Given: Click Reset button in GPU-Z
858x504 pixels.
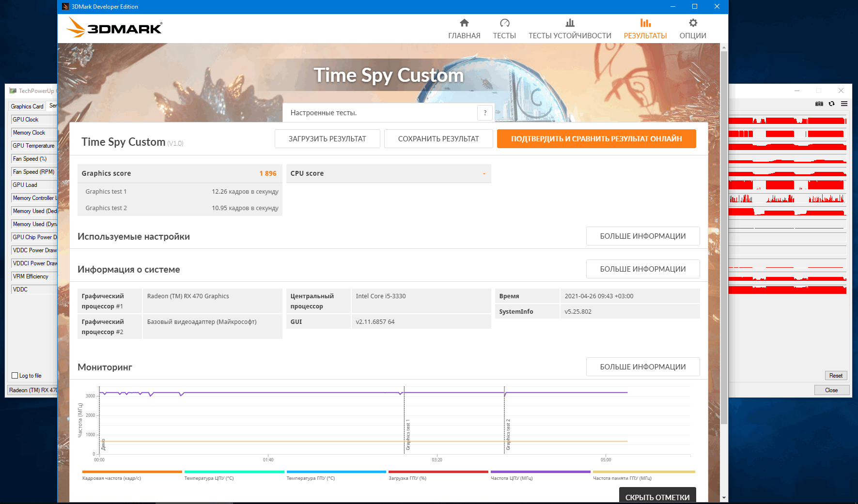Looking at the screenshot, I should (x=836, y=376).
